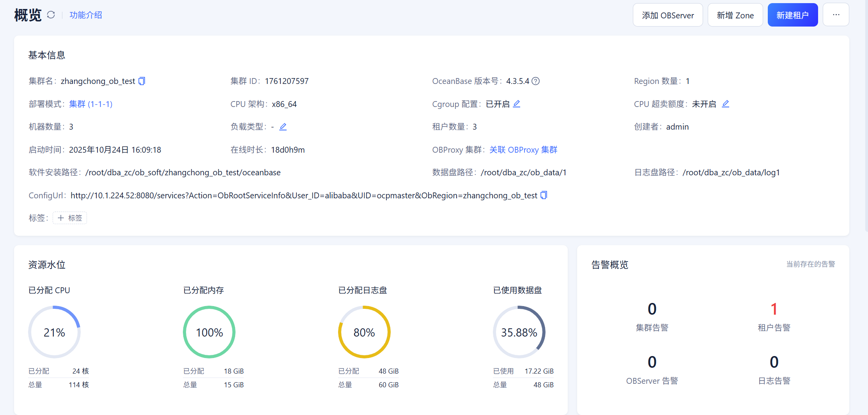Viewport: 868px width, 415px height.
Task: Click the 已分配 CPU 21% ring chart
Action: click(54, 332)
